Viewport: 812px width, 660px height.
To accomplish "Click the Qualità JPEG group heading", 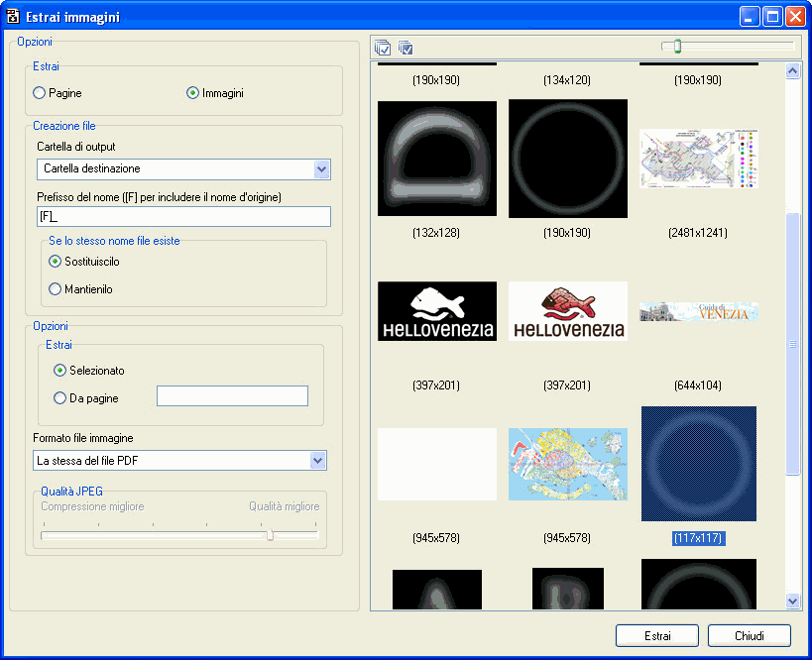I will coord(72,492).
